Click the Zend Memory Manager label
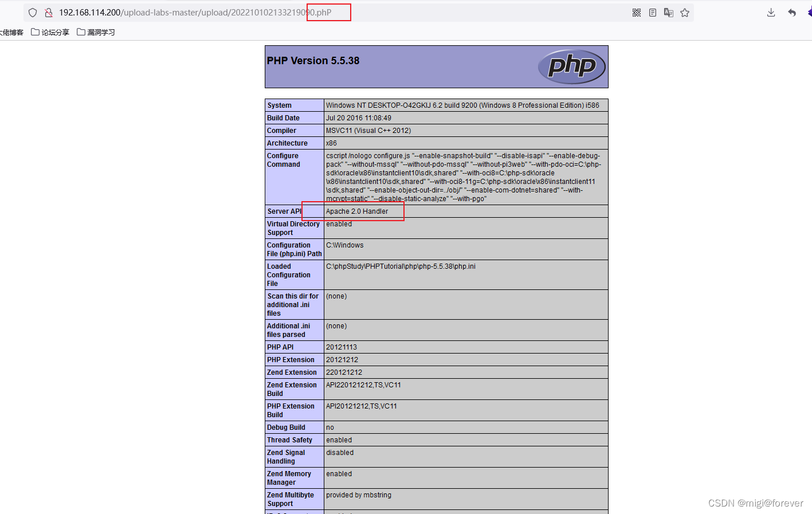 (x=289, y=478)
